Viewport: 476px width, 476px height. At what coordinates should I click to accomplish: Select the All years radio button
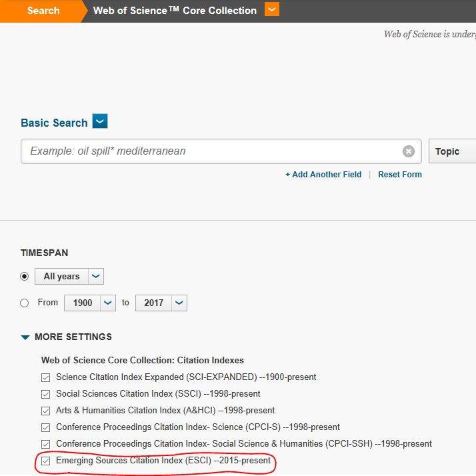coord(24,277)
